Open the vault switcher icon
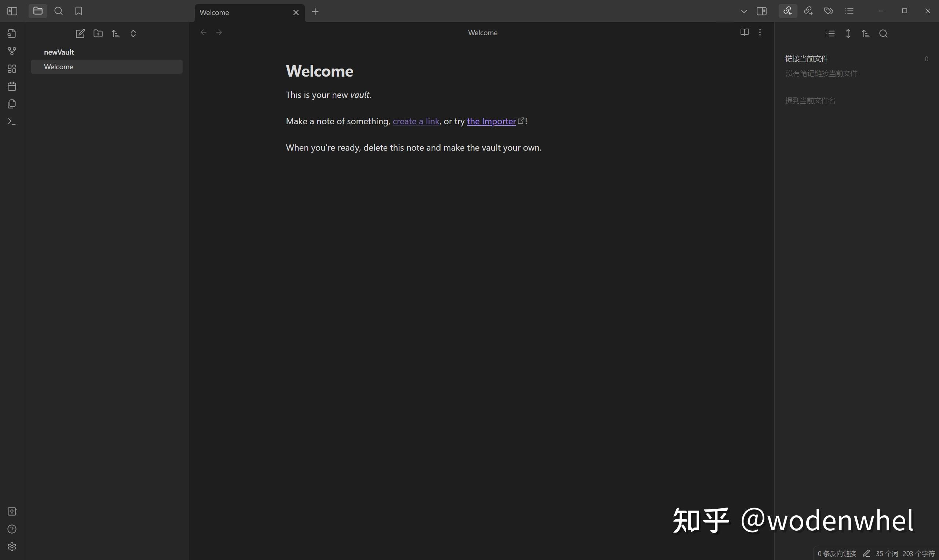The image size is (939, 560). click(x=12, y=511)
